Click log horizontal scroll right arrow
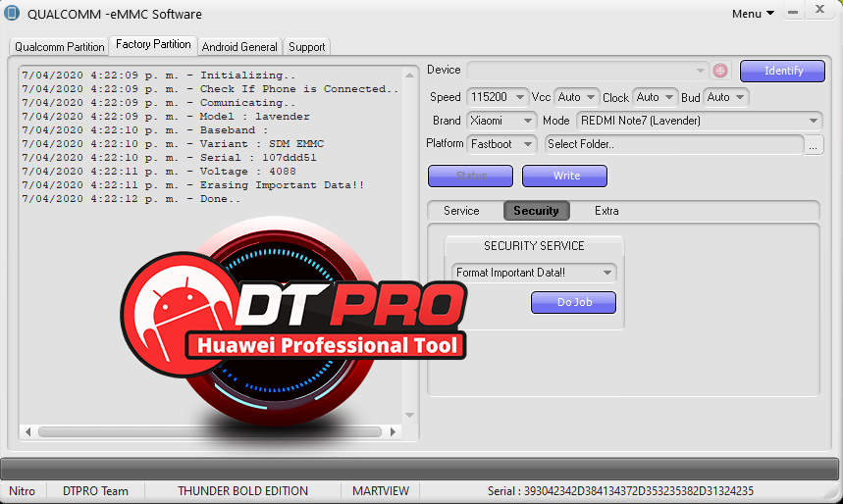This screenshot has width=843, height=504. (393, 431)
